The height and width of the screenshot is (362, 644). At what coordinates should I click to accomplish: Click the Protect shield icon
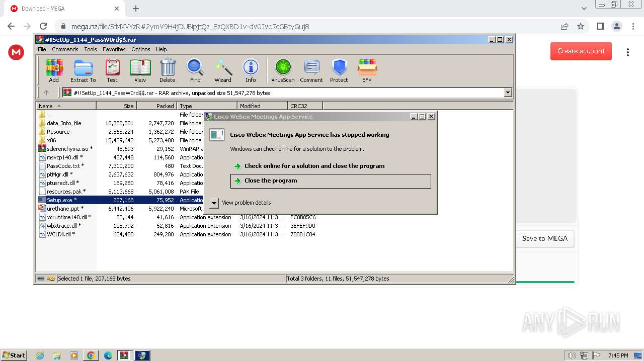(339, 70)
